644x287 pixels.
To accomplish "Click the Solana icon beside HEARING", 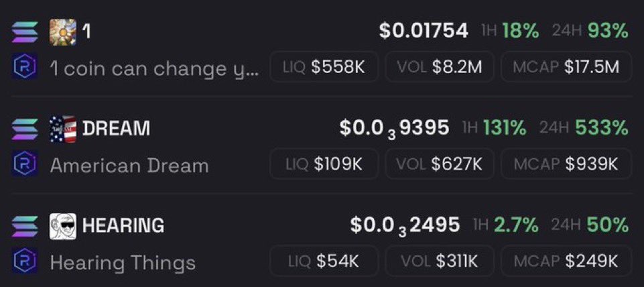I will (25, 226).
